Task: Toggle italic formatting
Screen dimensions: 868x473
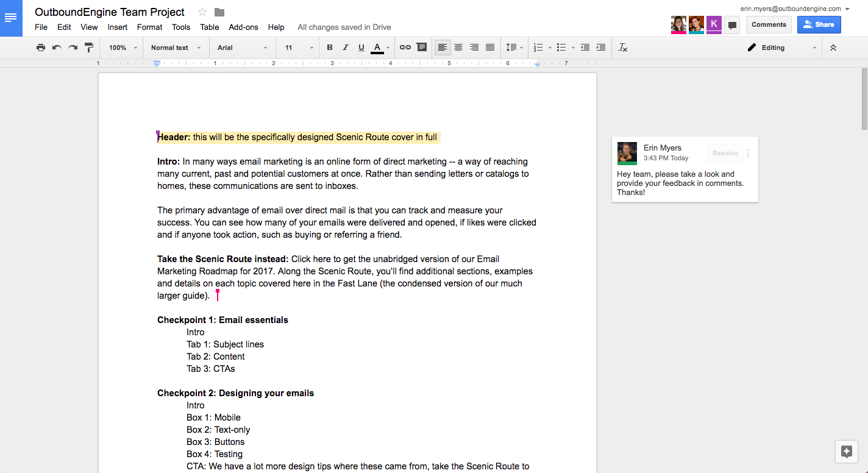Action: (x=346, y=48)
